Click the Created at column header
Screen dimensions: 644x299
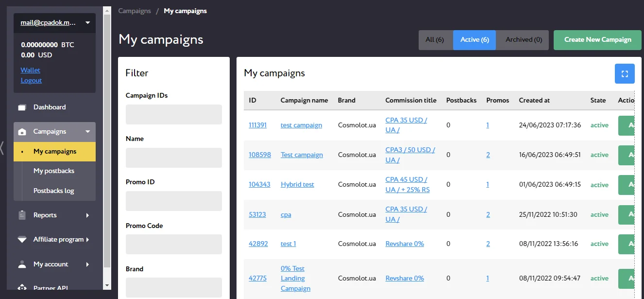click(534, 100)
